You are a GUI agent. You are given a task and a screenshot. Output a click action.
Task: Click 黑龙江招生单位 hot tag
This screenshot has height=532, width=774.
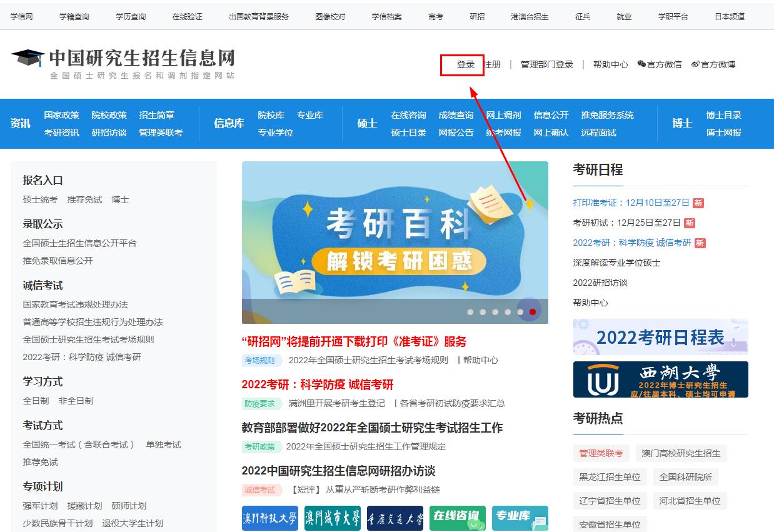pyautogui.click(x=610, y=477)
